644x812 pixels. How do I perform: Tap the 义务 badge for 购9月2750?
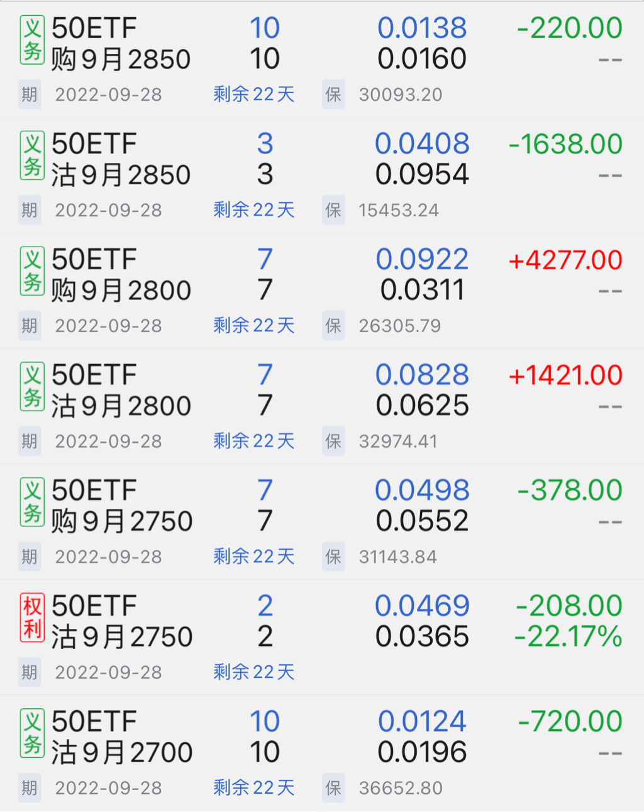click(x=32, y=502)
